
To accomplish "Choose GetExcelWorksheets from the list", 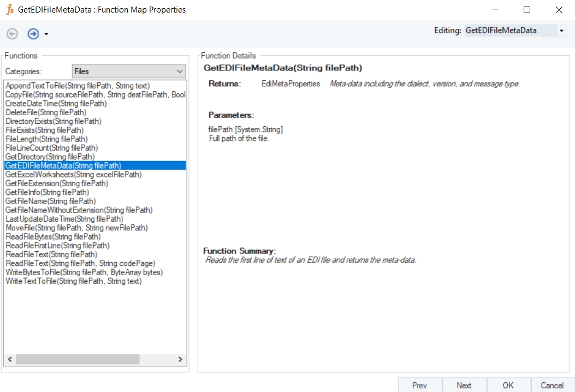I will pyautogui.click(x=73, y=175).
